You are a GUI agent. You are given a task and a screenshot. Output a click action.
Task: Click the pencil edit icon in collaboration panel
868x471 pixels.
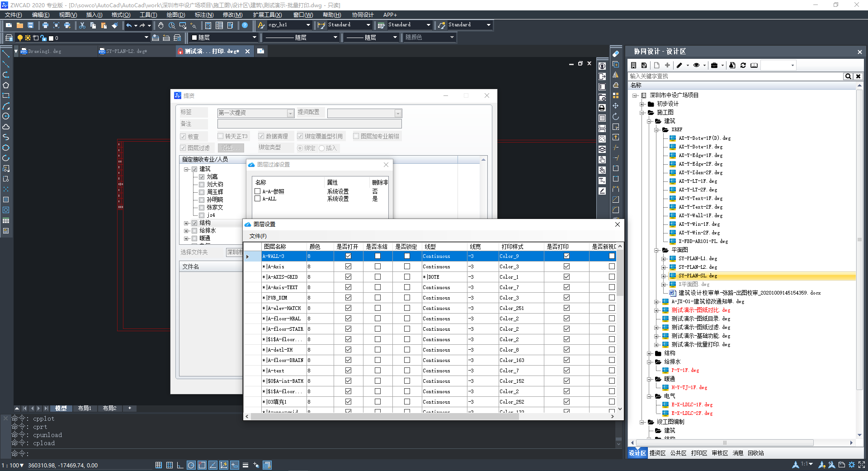(x=679, y=65)
